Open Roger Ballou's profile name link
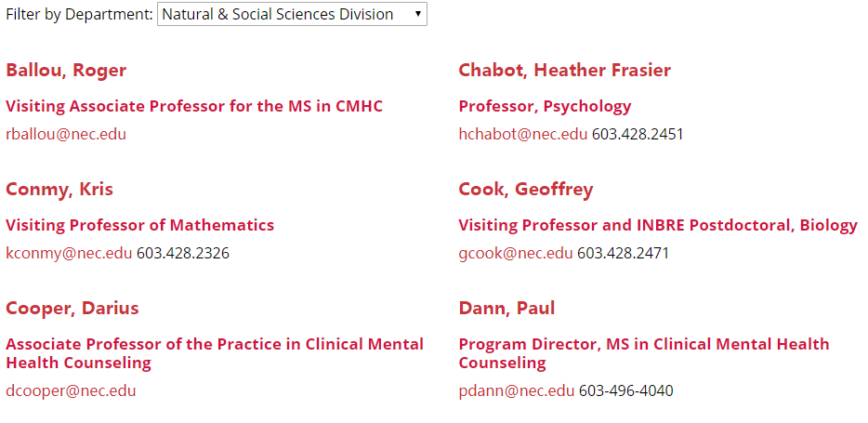868x423 pixels. click(x=66, y=71)
